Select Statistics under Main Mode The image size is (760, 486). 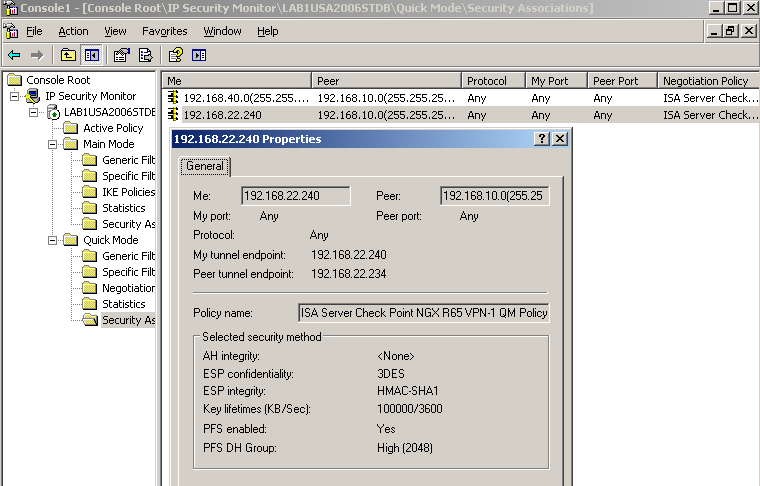124,208
